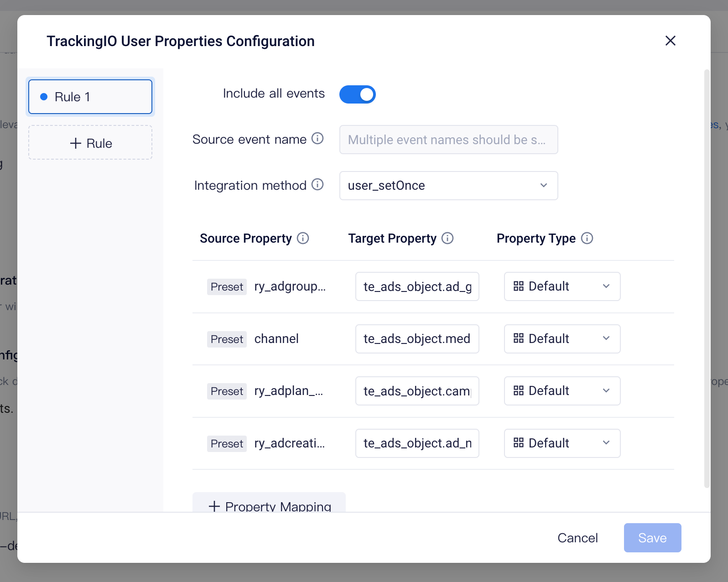Click the Source event name input field

click(448, 140)
